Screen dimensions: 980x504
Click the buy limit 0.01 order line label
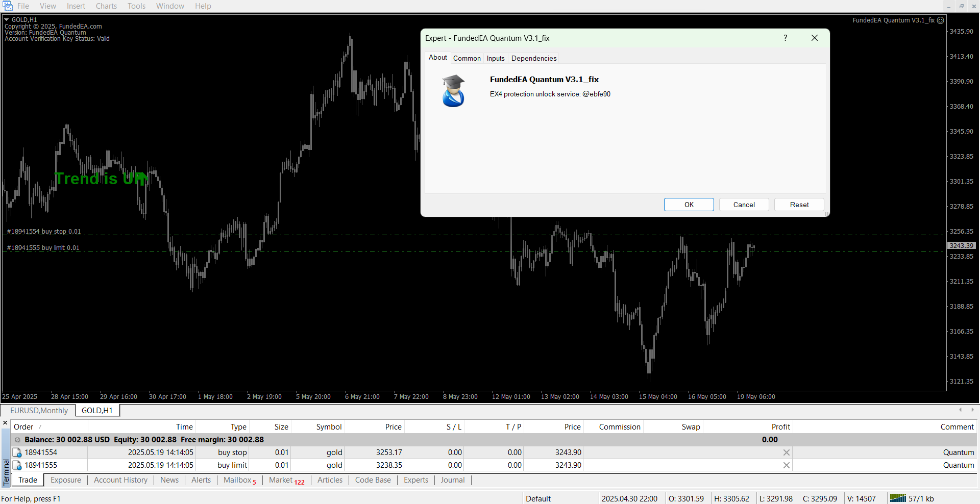[x=43, y=248]
